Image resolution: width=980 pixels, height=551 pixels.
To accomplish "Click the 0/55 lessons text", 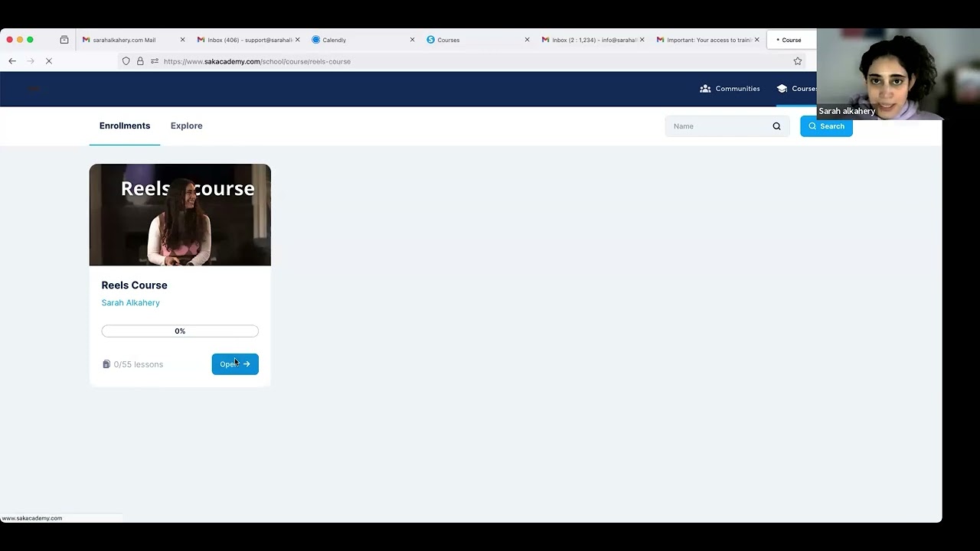I will (139, 364).
